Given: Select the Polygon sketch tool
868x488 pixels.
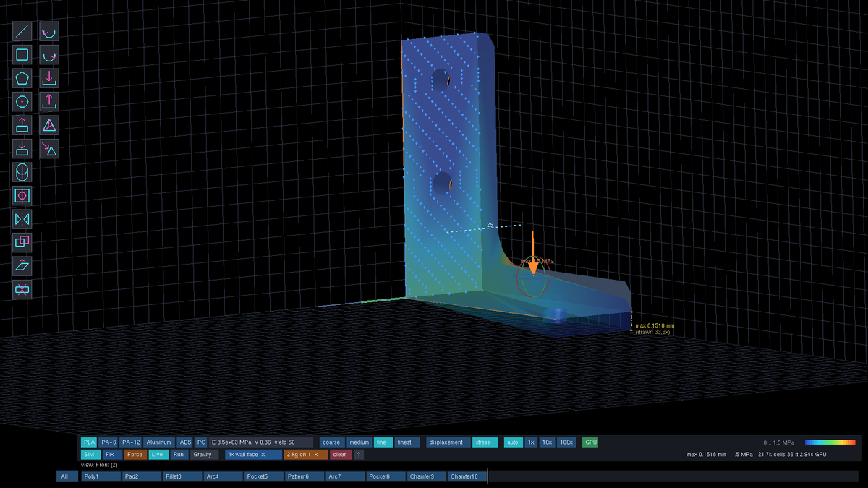Looking at the screenshot, I should point(22,78).
